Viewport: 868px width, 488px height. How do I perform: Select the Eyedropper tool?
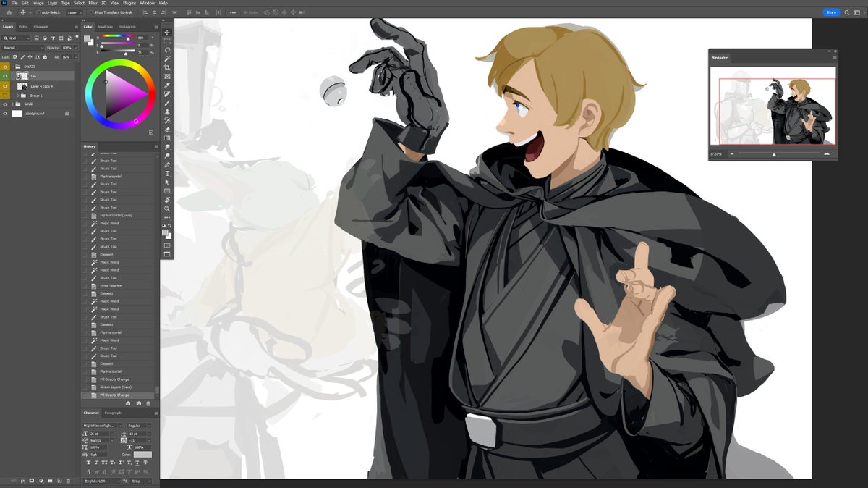click(168, 85)
